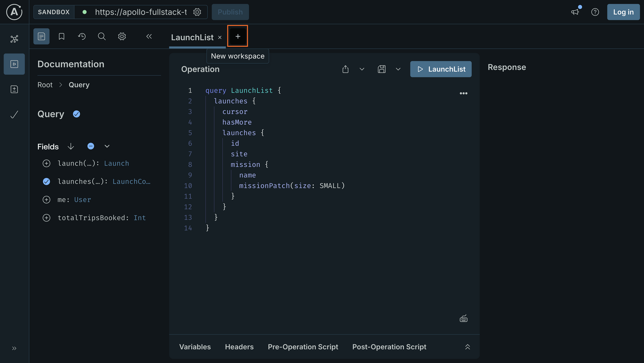Add the me: User field with its plus toggle
This screenshot has height=363, width=644.
point(46,199)
